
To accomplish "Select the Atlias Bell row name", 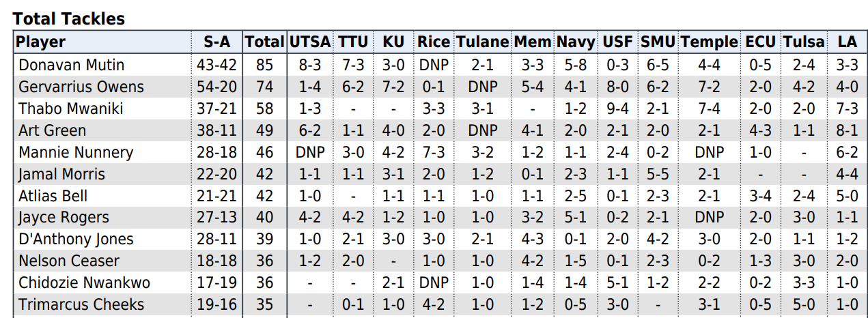I will (53, 196).
